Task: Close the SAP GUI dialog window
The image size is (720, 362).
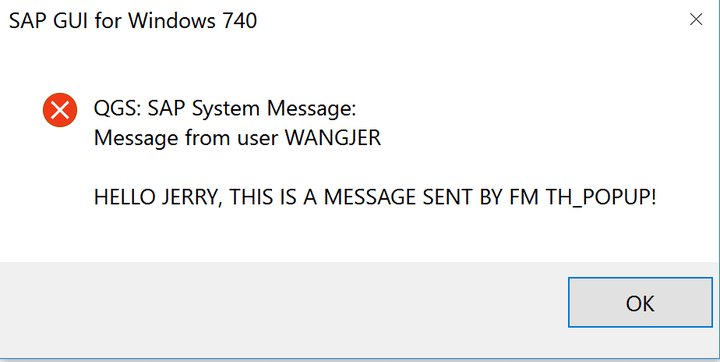Action: point(696,20)
